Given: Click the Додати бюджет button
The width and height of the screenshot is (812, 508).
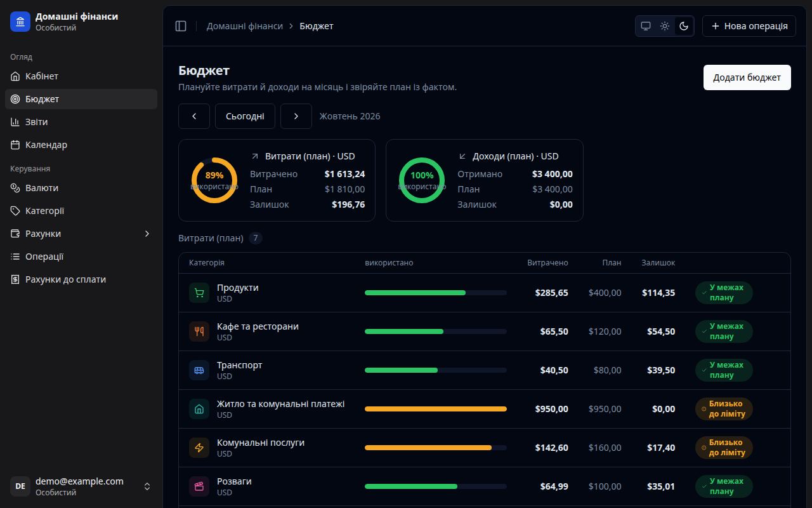Looking at the screenshot, I should point(747,77).
